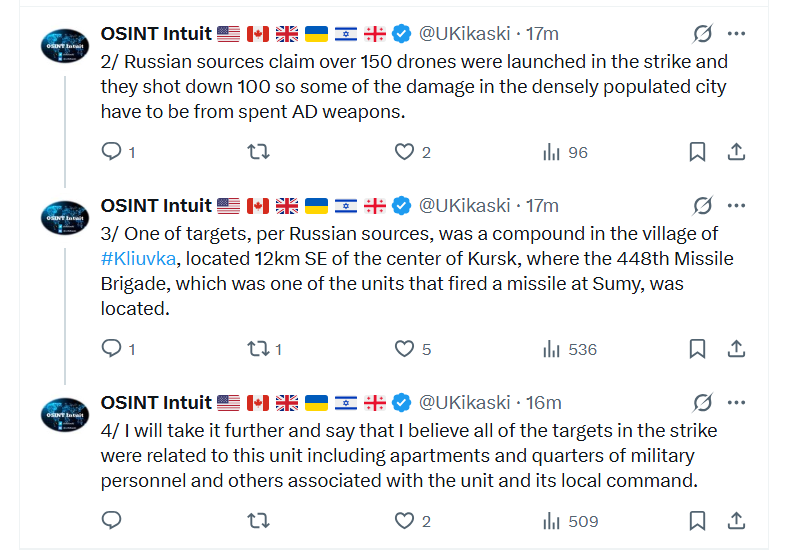This screenshot has width=785, height=550.
Task: Open OSINT Intuit avatar on 3/ tweet
Action: tap(65, 218)
